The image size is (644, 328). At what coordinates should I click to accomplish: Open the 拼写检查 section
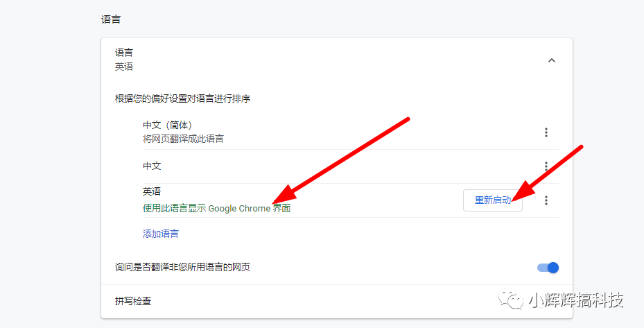(x=133, y=301)
